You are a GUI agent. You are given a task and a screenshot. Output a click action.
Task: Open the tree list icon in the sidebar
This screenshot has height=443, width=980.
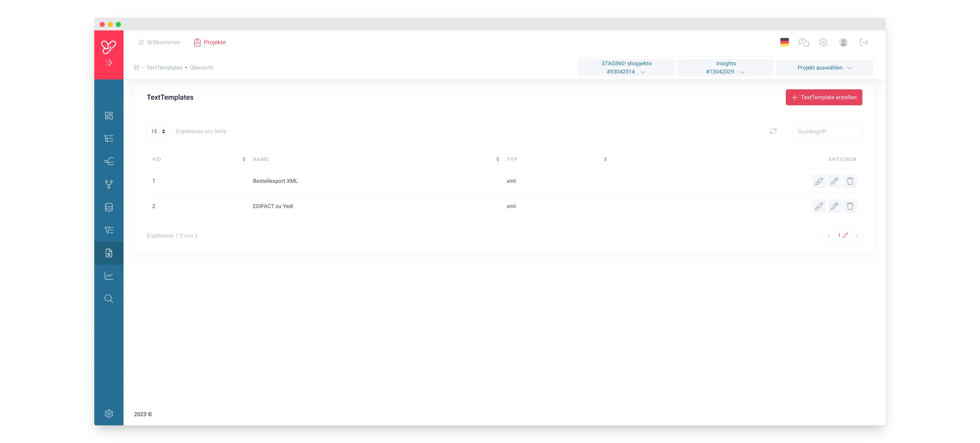109,138
